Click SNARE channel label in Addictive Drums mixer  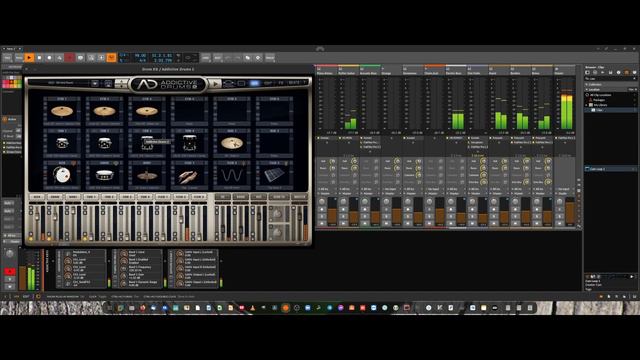[x=54, y=197]
